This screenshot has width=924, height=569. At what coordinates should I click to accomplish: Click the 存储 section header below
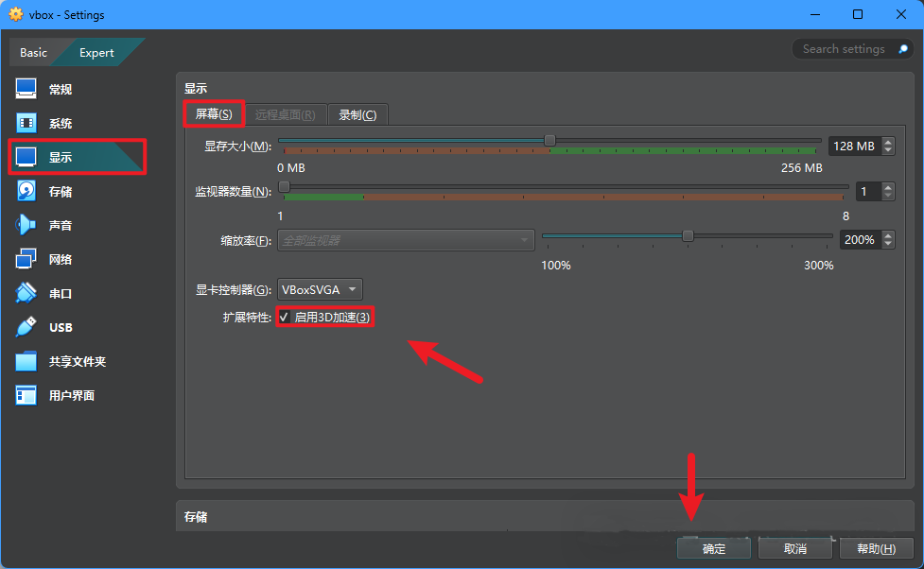[x=196, y=517]
